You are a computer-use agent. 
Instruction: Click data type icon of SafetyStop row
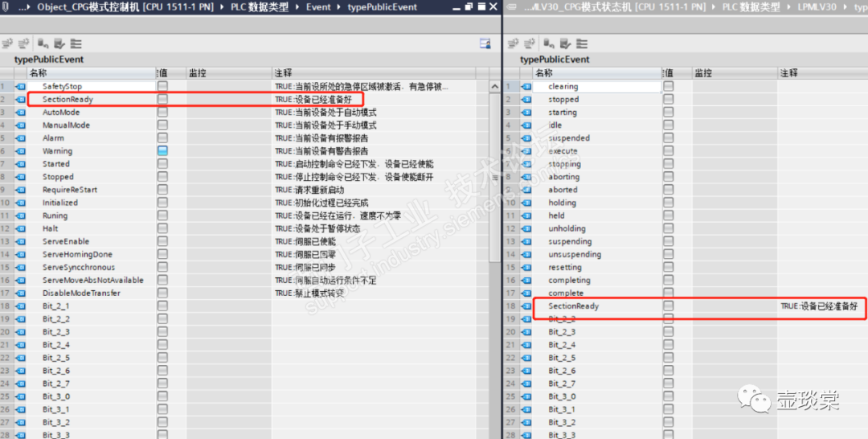[21, 86]
